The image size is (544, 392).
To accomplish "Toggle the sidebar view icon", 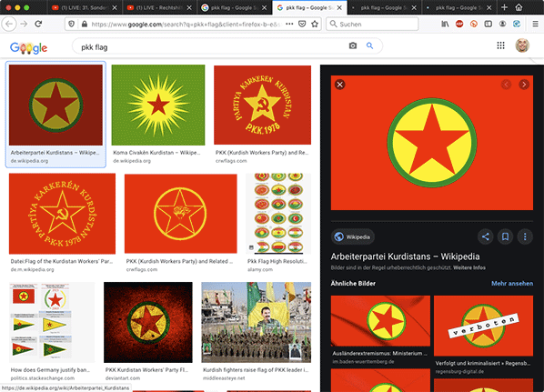I will (489, 24).
